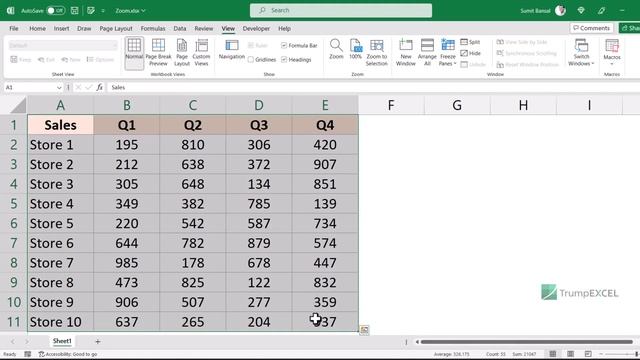Click Zoom to Selection

(x=376, y=52)
